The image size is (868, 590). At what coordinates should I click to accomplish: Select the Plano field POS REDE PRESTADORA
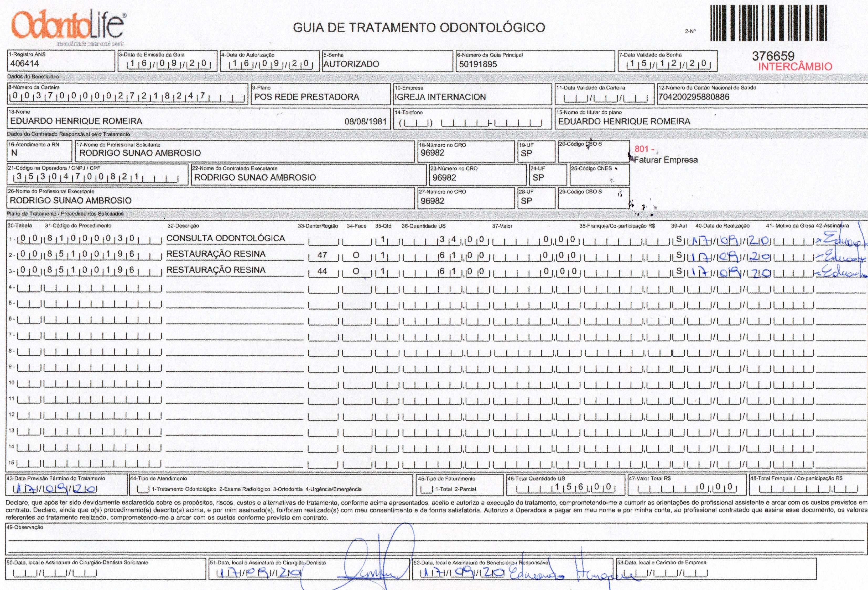coord(306,97)
